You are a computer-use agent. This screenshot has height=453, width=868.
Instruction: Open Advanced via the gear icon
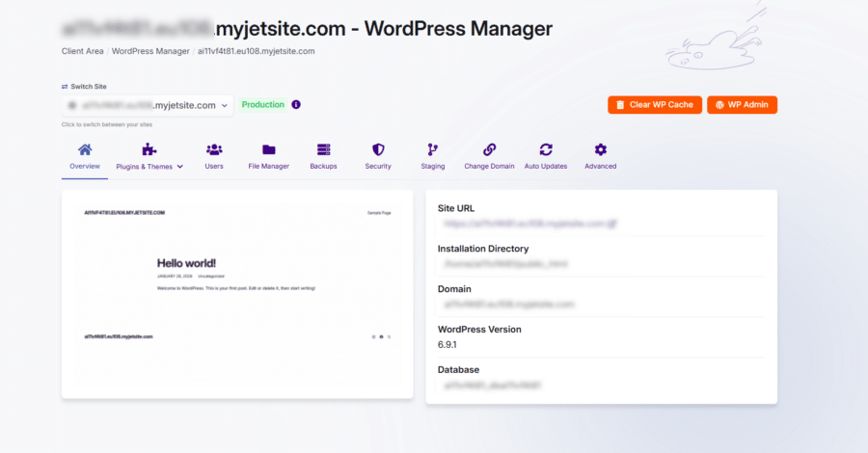[x=600, y=149]
